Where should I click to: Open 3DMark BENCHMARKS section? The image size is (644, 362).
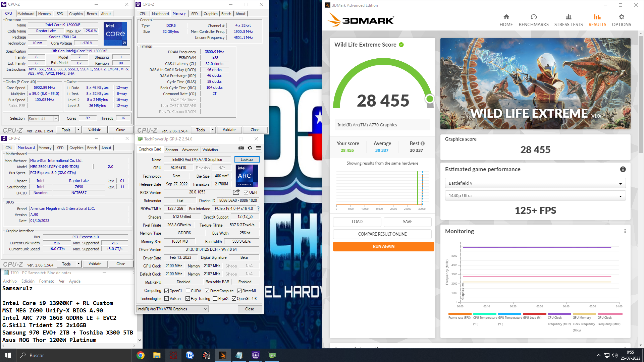[533, 20]
